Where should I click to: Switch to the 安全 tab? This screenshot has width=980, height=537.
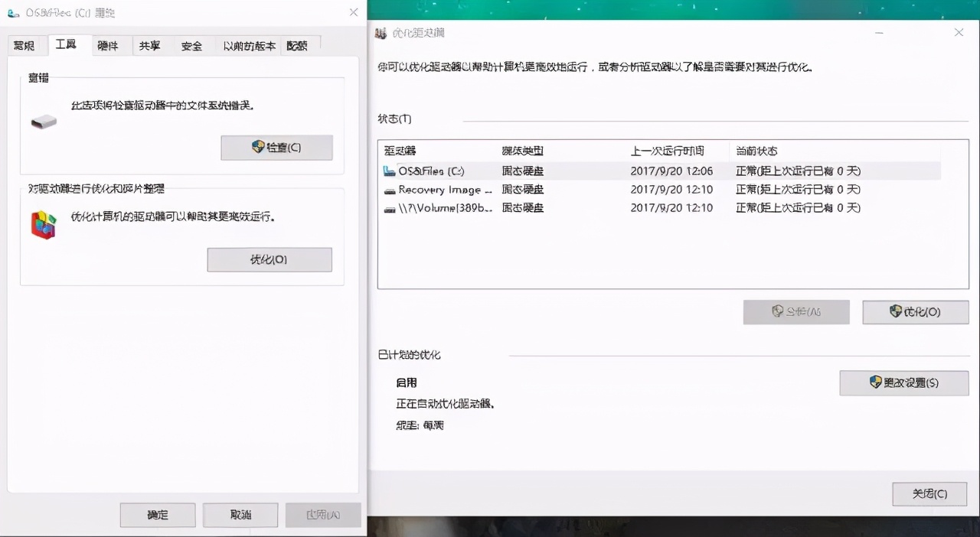[x=191, y=45]
